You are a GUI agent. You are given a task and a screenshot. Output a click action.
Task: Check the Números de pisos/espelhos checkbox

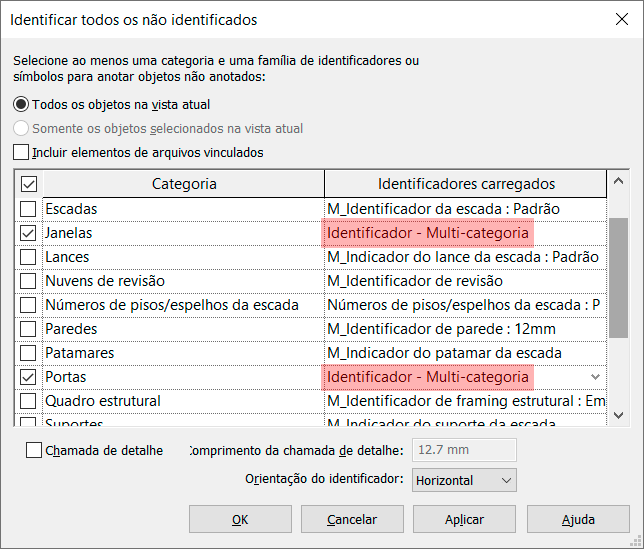pos(28,305)
